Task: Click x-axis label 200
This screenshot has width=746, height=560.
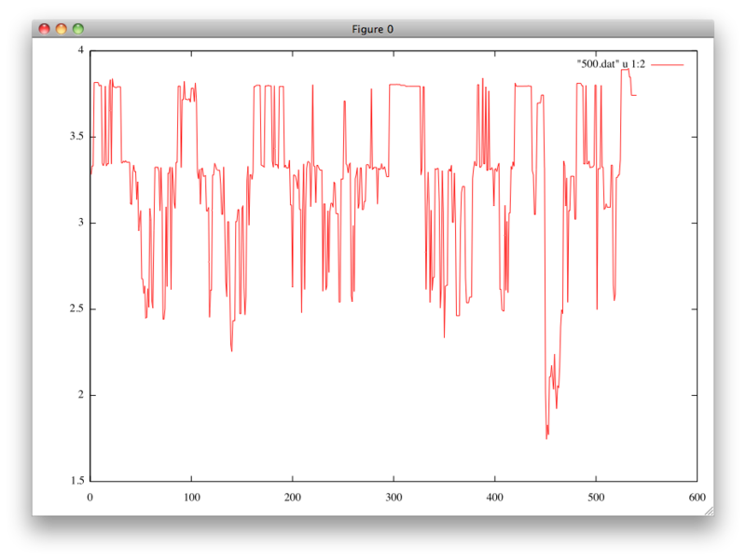Action: [x=293, y=498]
